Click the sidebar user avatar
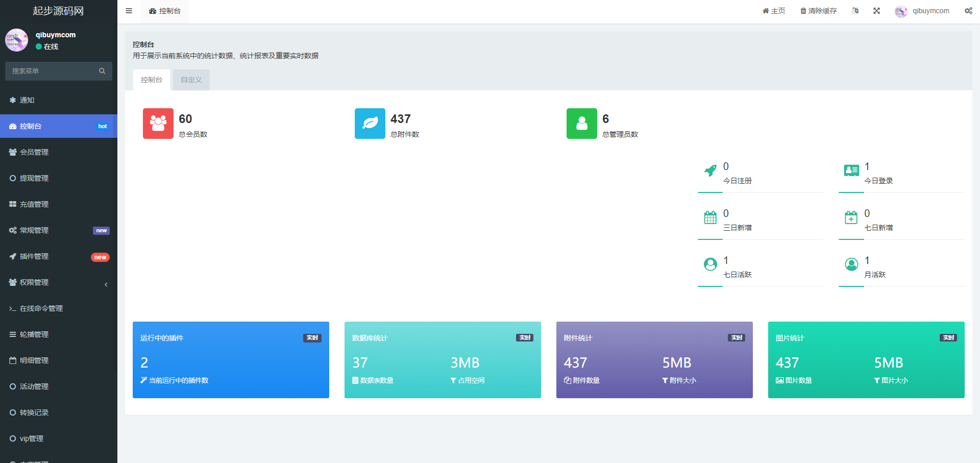Screen dimensions: 980x463 (17, 40)
